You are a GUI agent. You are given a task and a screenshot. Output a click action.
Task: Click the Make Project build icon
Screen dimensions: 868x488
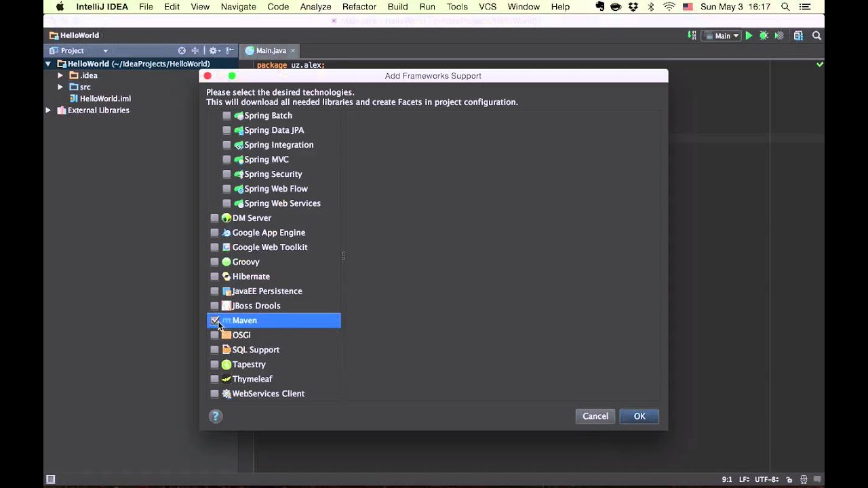(x=692, y=36)
